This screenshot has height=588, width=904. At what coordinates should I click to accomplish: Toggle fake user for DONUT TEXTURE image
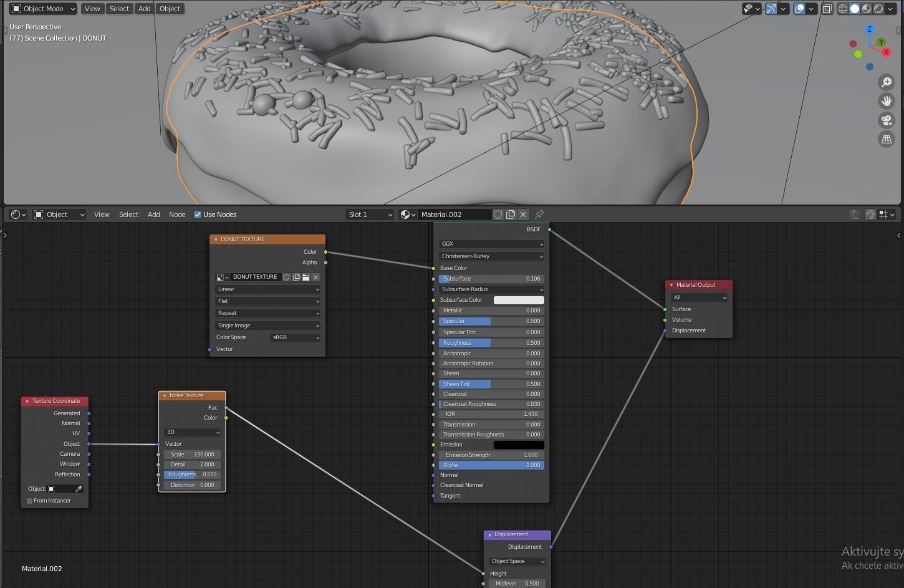coord(287,277)
